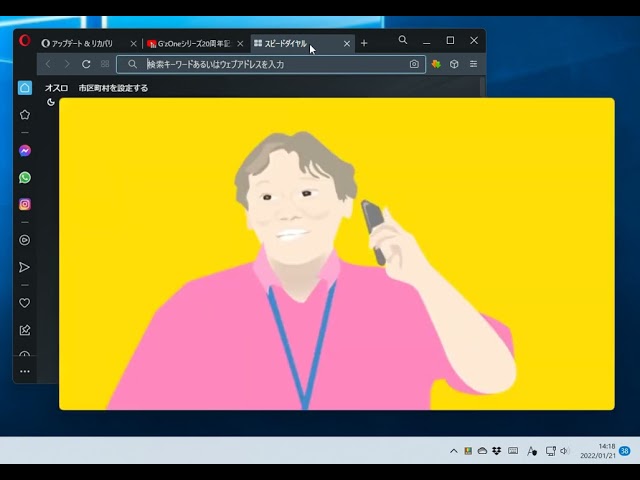Open My Flow arrow icon in sidebar

25,267
